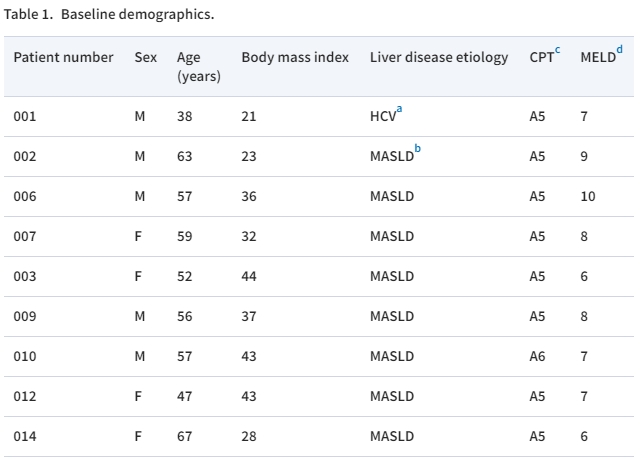Select the HCV etiology cell
This screenshot has width=642, height=462.
pyautogui.click(x=381, y=117)
